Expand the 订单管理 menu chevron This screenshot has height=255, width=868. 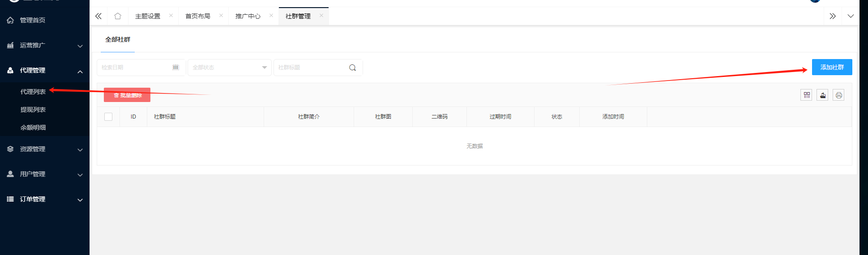[x=80, y=200]
